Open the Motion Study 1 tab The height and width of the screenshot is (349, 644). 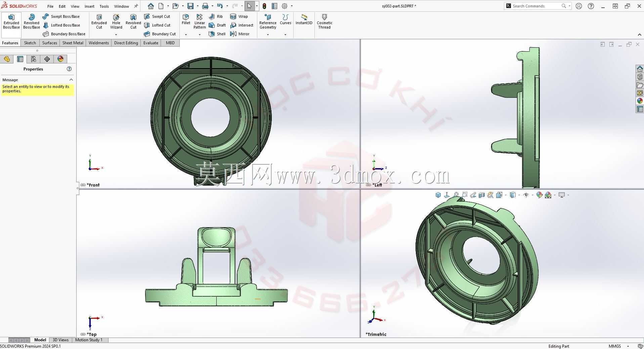[x=89, y=340]
